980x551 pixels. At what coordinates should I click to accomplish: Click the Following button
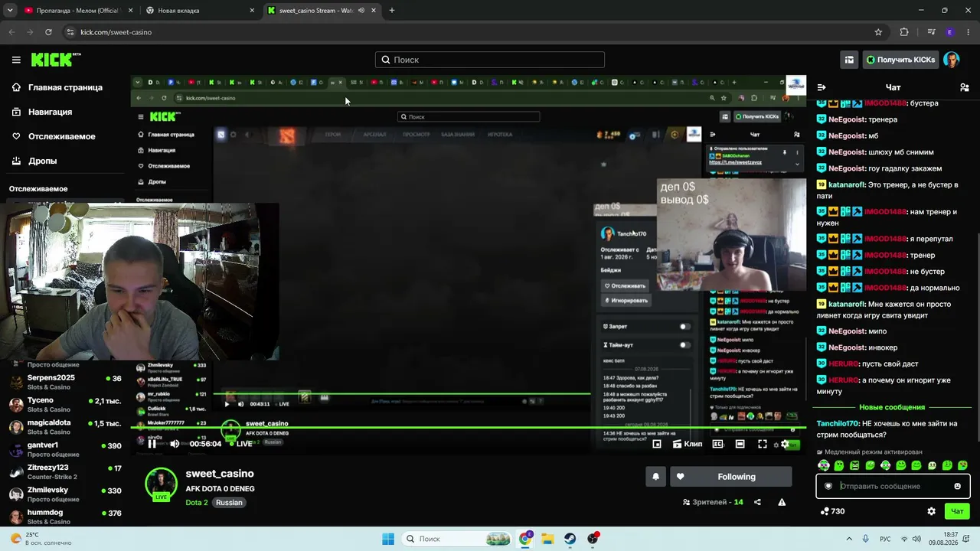[731, 477]
